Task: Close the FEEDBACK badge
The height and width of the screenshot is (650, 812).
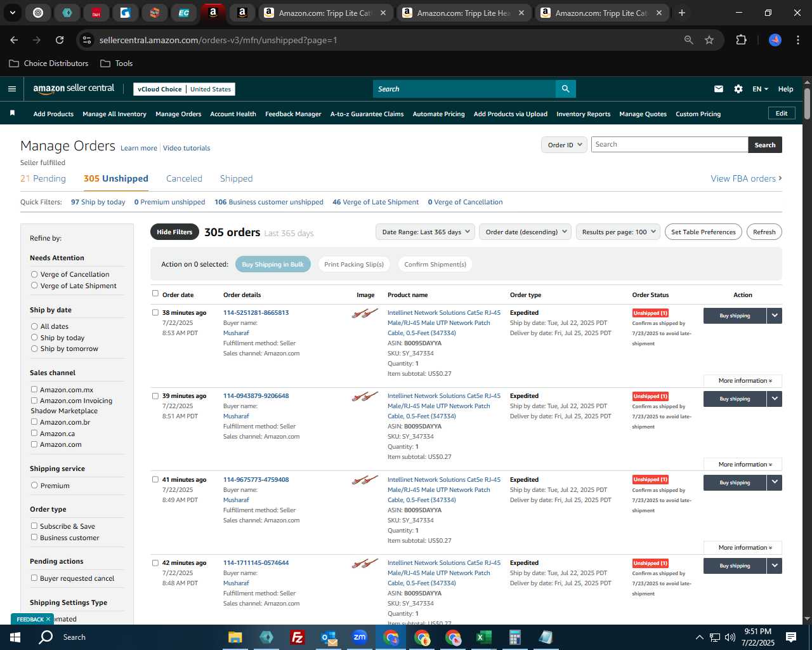Action: coord(48,619)
